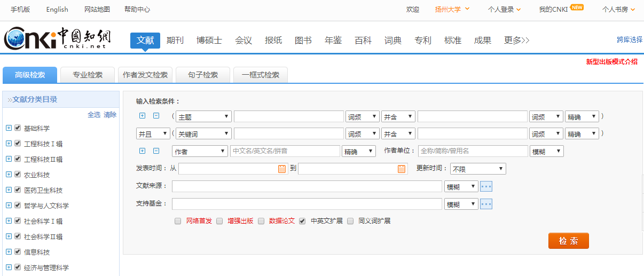
Task: Switch to the 作者发文检索 tab
Action: [145, 75]
